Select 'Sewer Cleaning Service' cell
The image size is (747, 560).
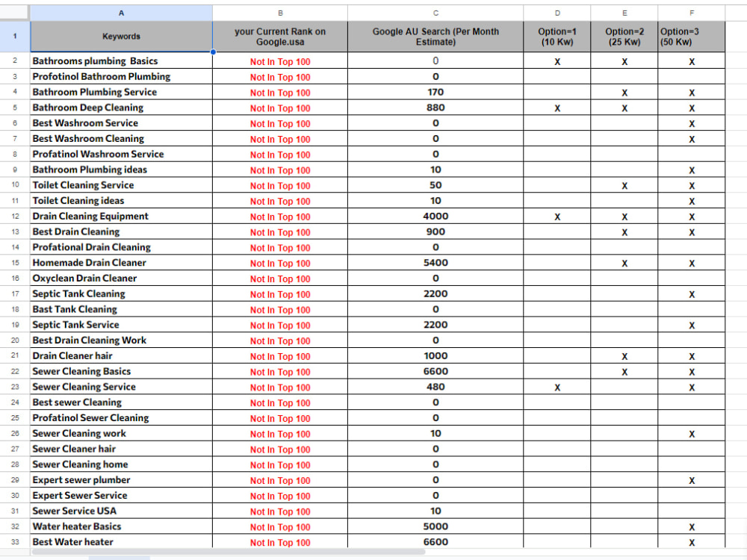(x=122, y=387)
